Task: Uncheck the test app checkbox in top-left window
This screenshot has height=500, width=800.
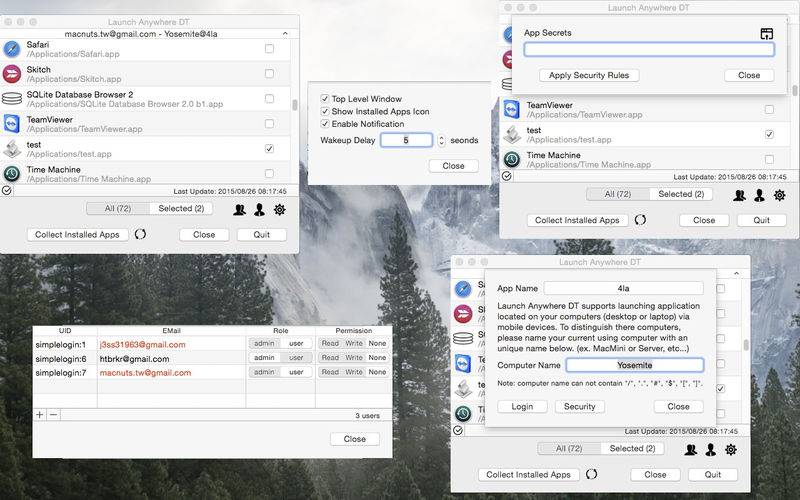Action: click(269, 148)
